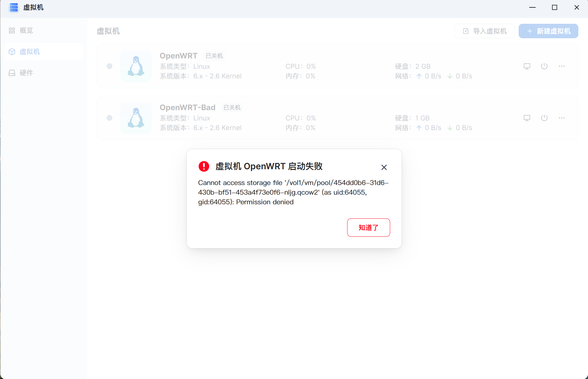The width and height of the screenshot is (588, 379).
Task: Click 新建虚拟机 to create a VM
Action: 549,31
